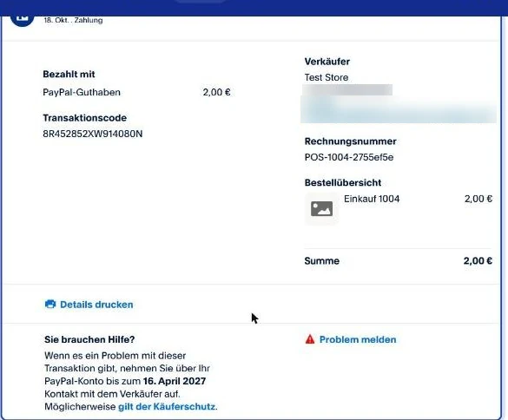Click the Einkauf 1004 order item text
The image size is (508, 420).
(x=372, y=199)
